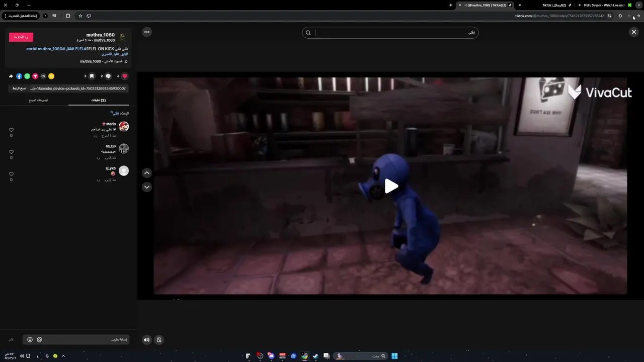This screenshot has width=644, height=362.
Task: Open the sj_yx3 commenter avatar
Action: click(x=124, y=171)
